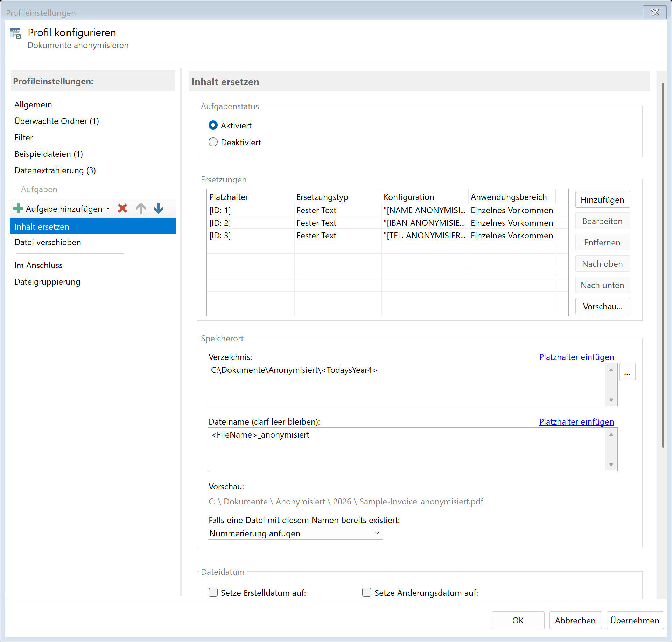The width and height of the screenshot is (672, 642).
Task: Open the Nummerierung anfügen dropdown
Action: click(295, 533)
